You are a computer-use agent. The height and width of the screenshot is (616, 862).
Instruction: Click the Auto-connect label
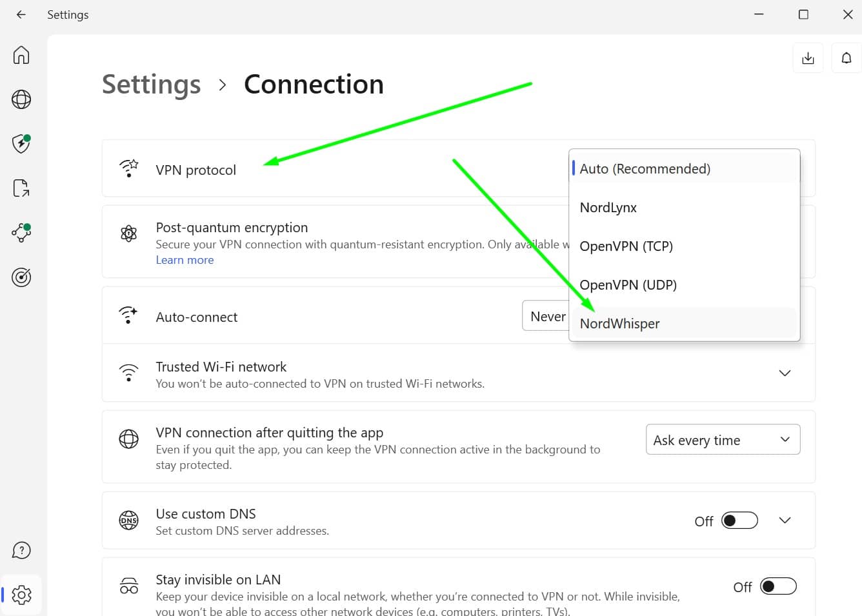pos(197,317)
